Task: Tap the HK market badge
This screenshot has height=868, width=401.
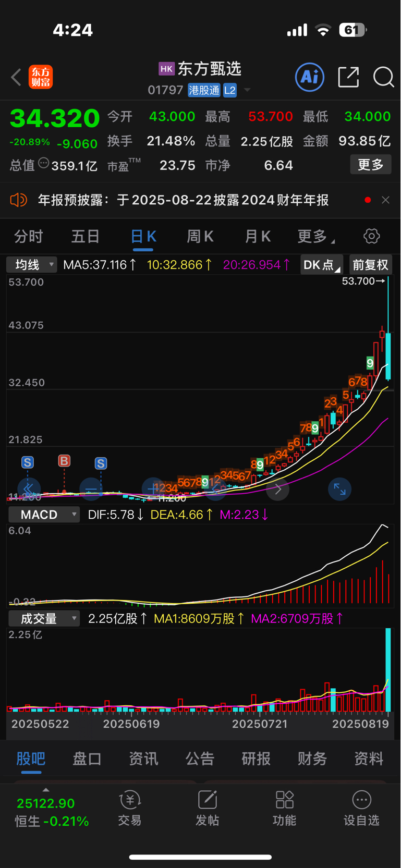Action: click(166, 69)
